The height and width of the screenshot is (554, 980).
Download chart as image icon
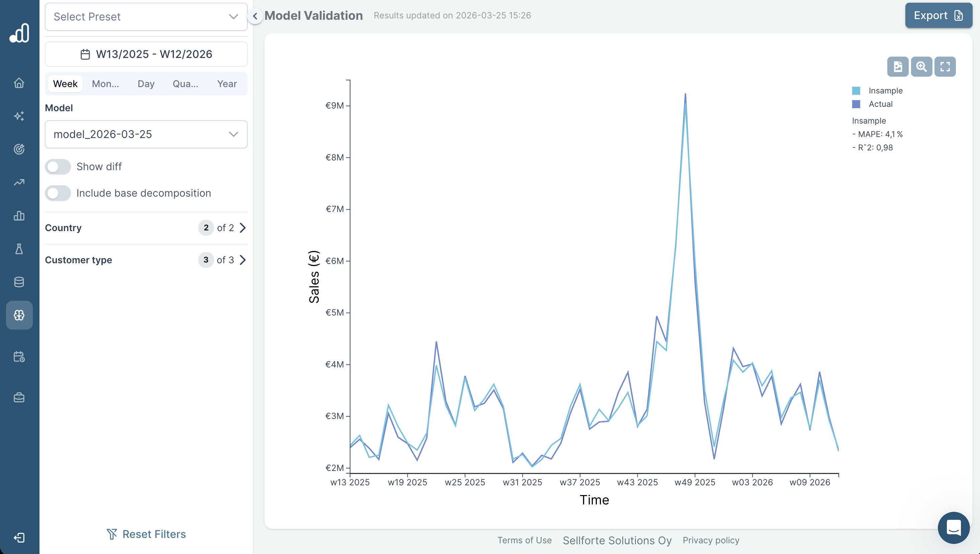click(x=897, y=67)
